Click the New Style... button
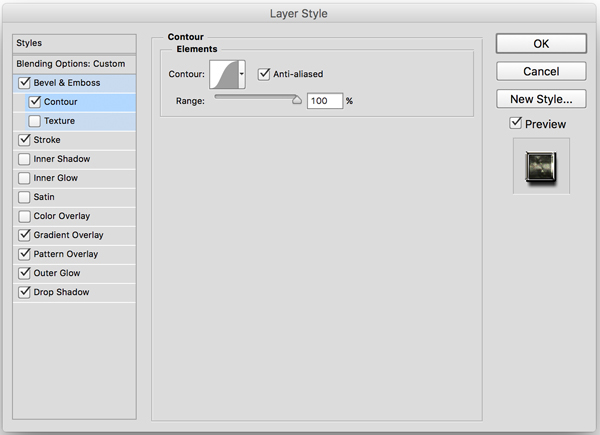The height and width of the screenshot is (435, 600). coord(541,99)
